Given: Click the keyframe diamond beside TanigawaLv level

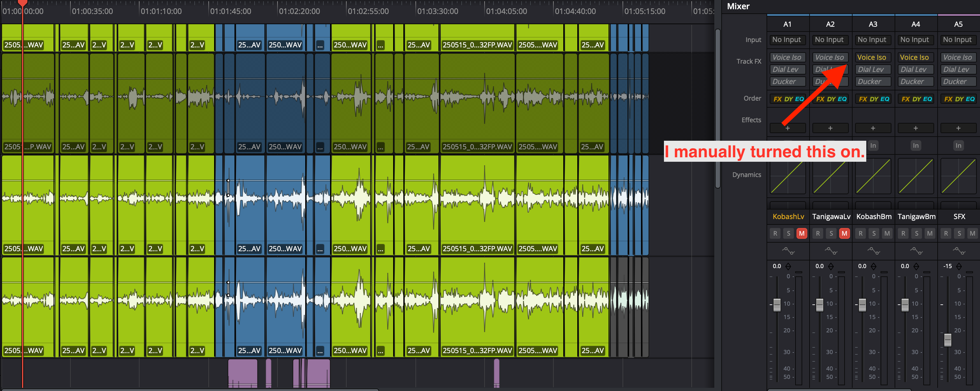Looking at the screenshot, I should point(831,266).
